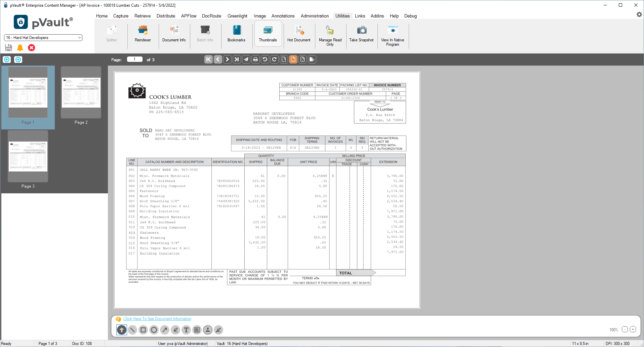This screenshot has width=644, height=347.
Task: Click the document information link
Action: coord(157,319)
